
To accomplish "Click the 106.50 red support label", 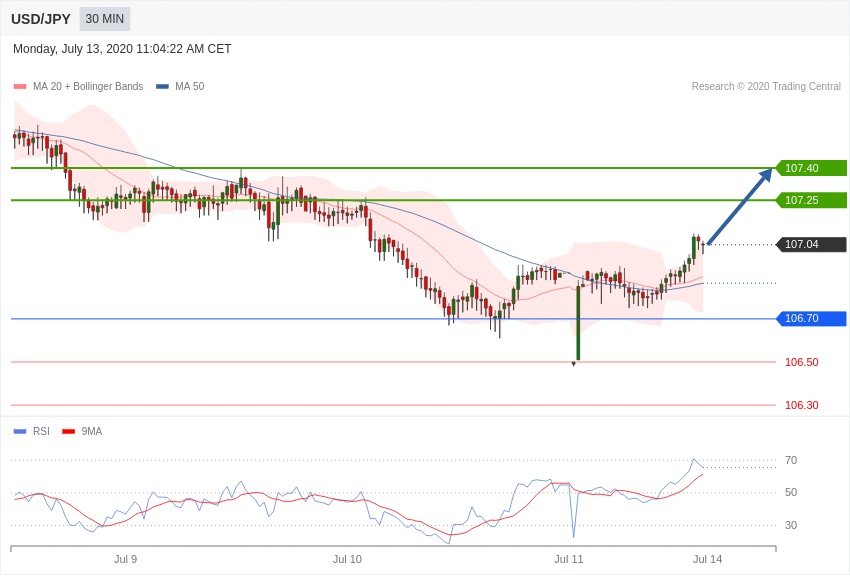I will point(801,362).
